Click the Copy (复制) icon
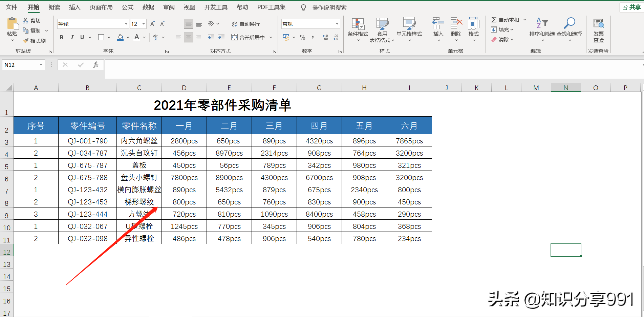644x317 pixels. 25,31
